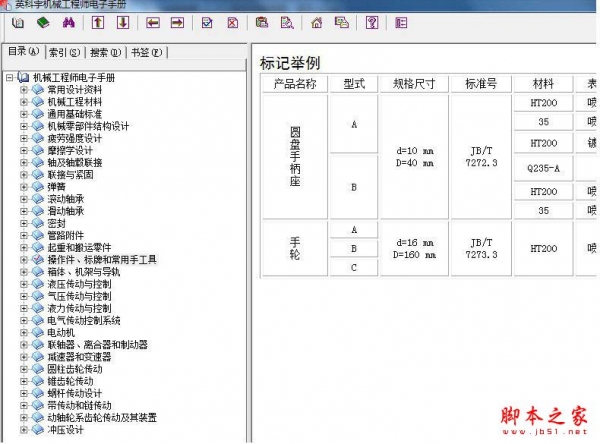This screenshot has height=444, width=600.
Task: Select 滑动轴承 in the tree
Action: click(65, 211)
